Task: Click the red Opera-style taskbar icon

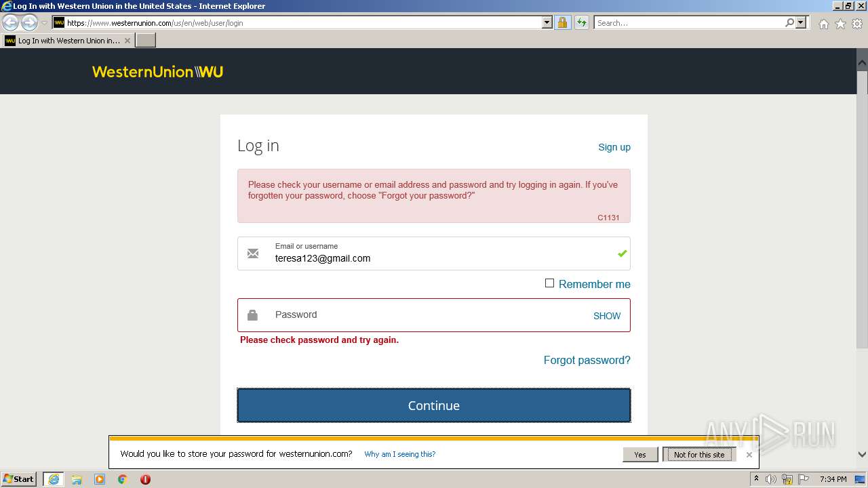Action: (x=145, y=479)
